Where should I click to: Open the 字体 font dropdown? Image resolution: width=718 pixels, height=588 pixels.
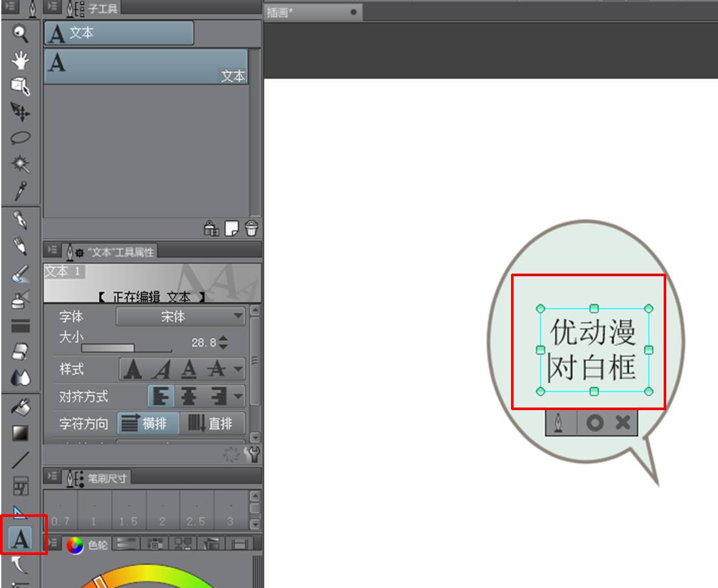[180, 317]
